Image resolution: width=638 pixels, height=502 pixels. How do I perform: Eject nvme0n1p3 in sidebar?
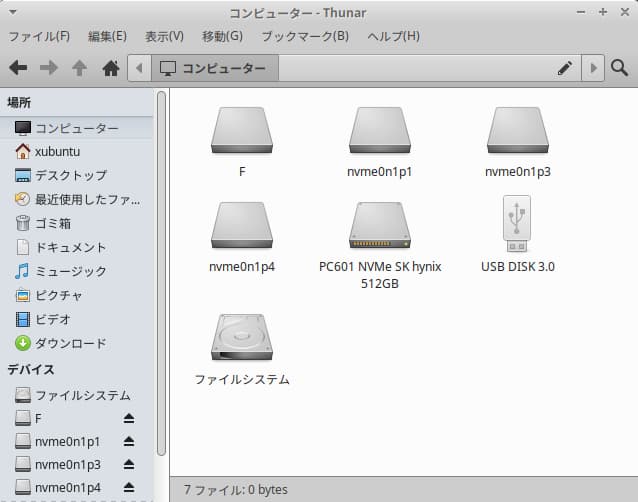tap(129, 464)
